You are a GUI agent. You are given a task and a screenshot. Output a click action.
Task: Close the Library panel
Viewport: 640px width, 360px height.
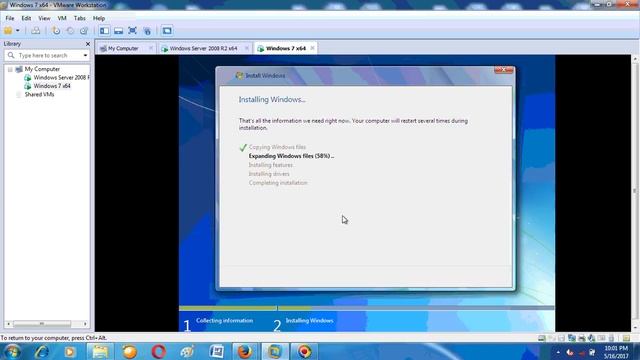(x=88, y=44)
